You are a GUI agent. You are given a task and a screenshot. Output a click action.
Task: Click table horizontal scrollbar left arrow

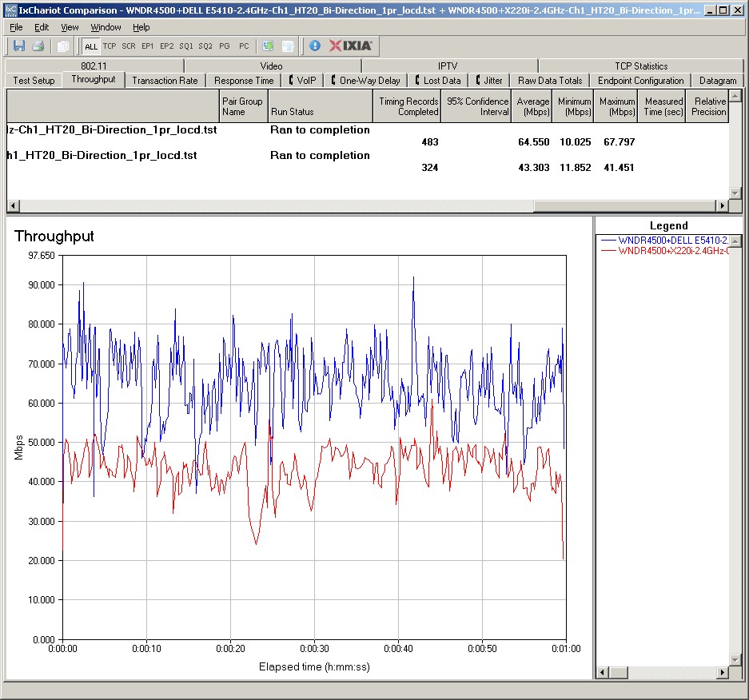coord(13,206)
